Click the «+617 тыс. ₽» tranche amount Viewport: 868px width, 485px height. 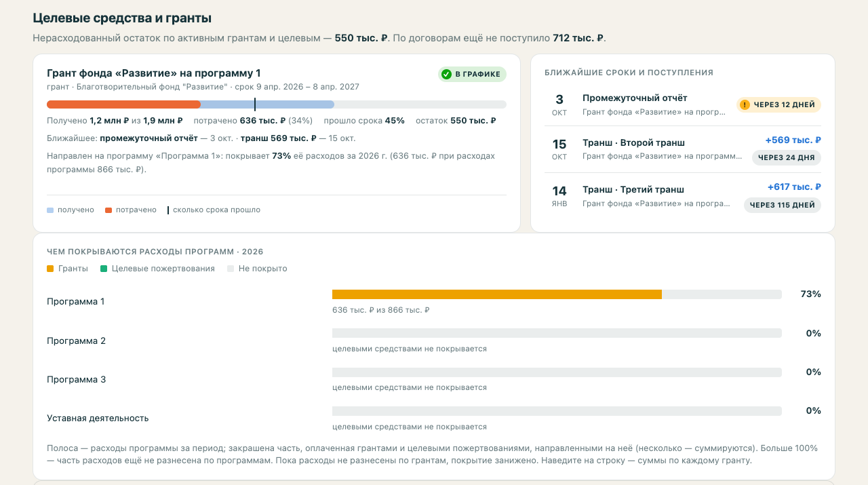[x=794, y=187]
